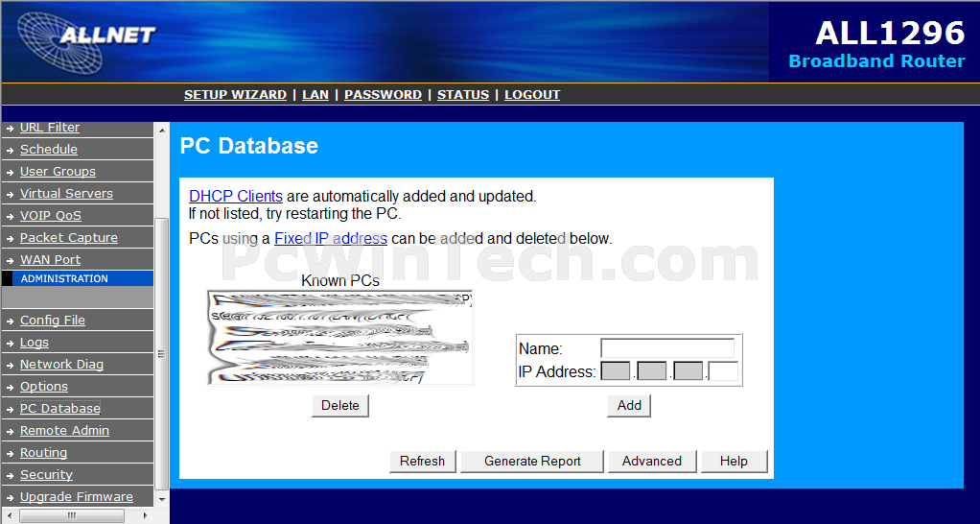Click the sidebar vertical scrollbar thumb
The width and height of the screenshot is (980, 524).
tap(162, 354)
